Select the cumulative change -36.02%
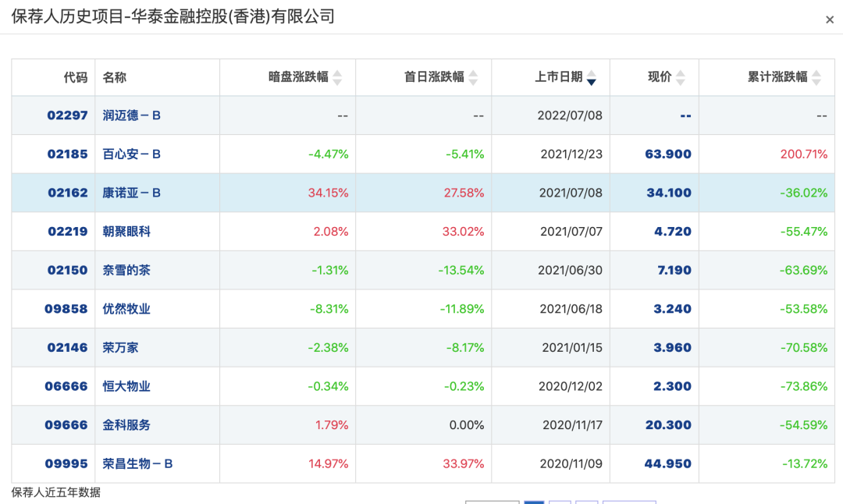This screenshot has width=843, height=504. click(804, 193)
